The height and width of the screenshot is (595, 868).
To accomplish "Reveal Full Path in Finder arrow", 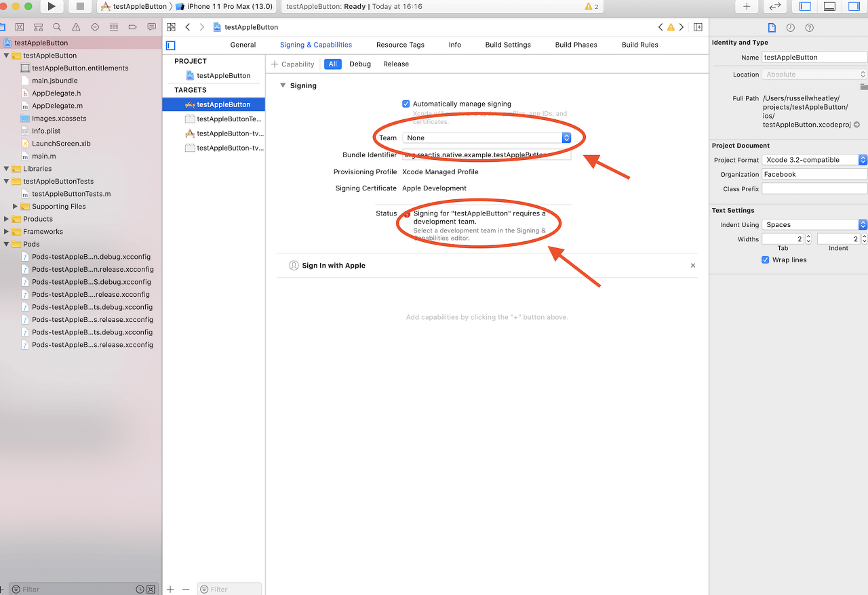I will pyautogui.click(x=856, y=125).
